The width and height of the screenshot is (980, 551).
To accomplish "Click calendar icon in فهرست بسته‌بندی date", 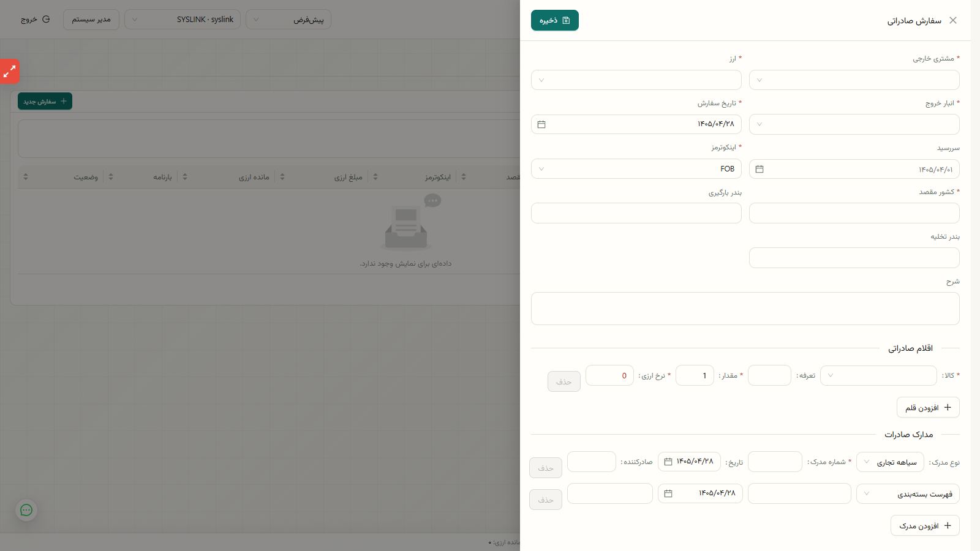I will (x=668, y=493).
